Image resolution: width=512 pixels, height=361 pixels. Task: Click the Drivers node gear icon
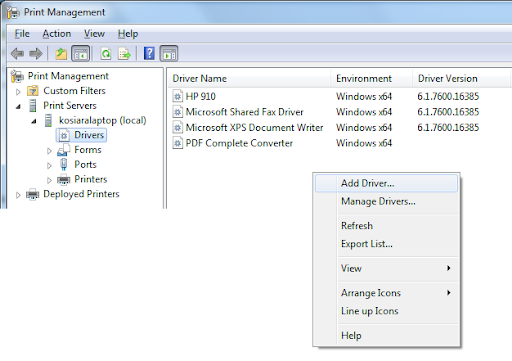coord(64,135)
